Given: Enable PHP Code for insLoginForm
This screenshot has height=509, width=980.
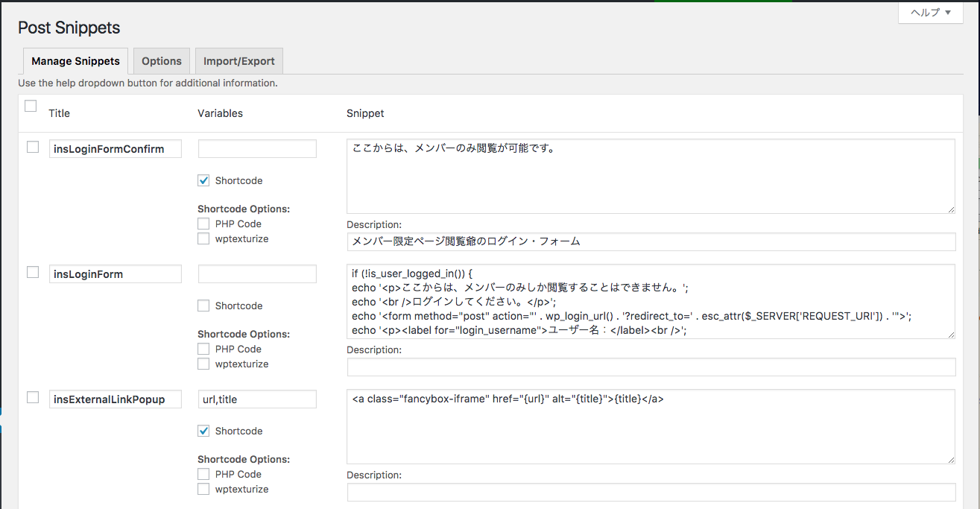Looking at the screenshot, I should tap(203, 349).
